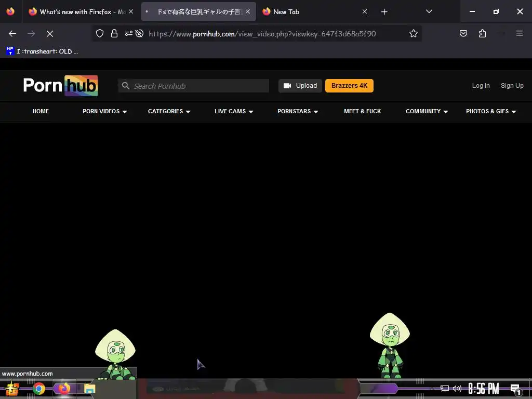Open a new tab with the plus button
Screen dimensions: 532x399
point(384,12)
